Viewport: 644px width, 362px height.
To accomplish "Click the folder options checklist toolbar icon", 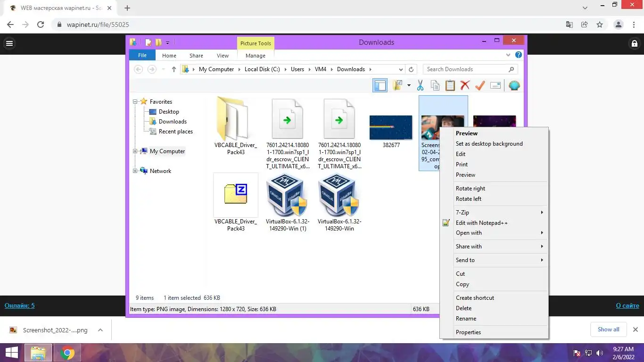I will click(398, 85).
